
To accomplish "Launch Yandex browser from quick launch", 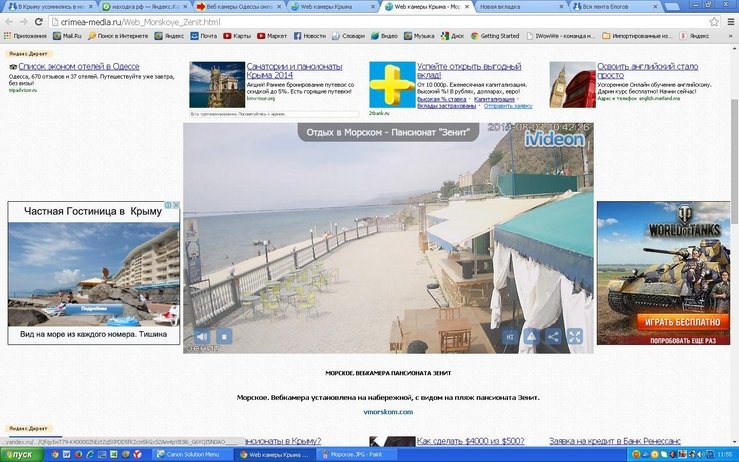I will (137, 454).
